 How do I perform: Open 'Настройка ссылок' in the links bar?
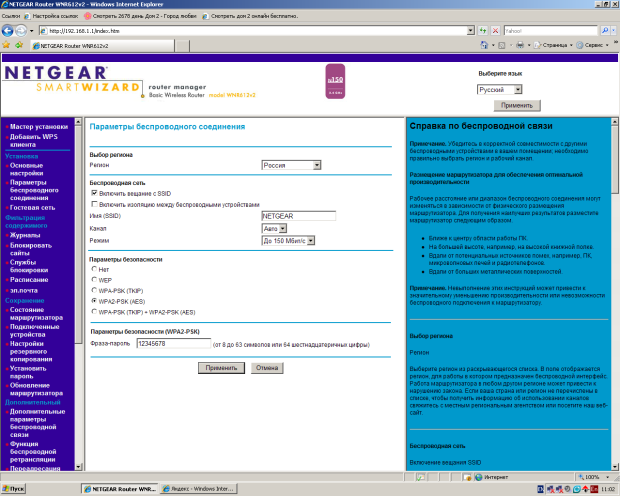pos(51,16)
